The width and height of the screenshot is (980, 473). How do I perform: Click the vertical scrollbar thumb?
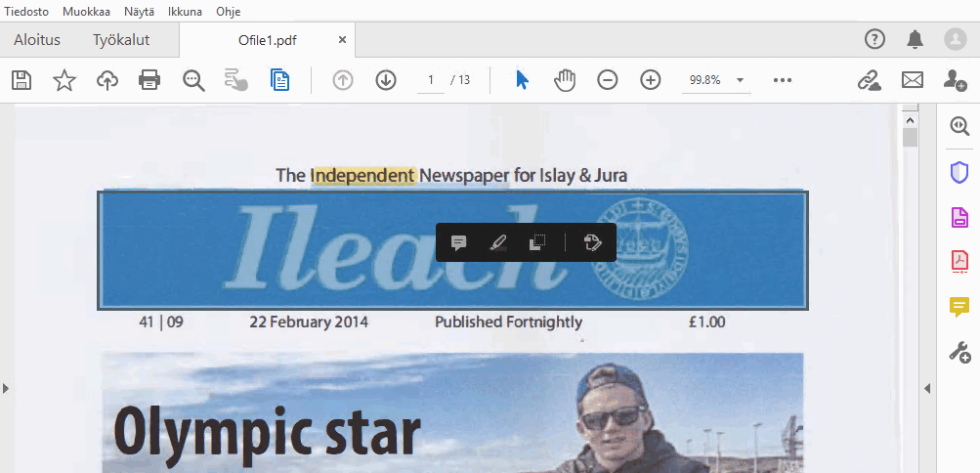[910, 138]
